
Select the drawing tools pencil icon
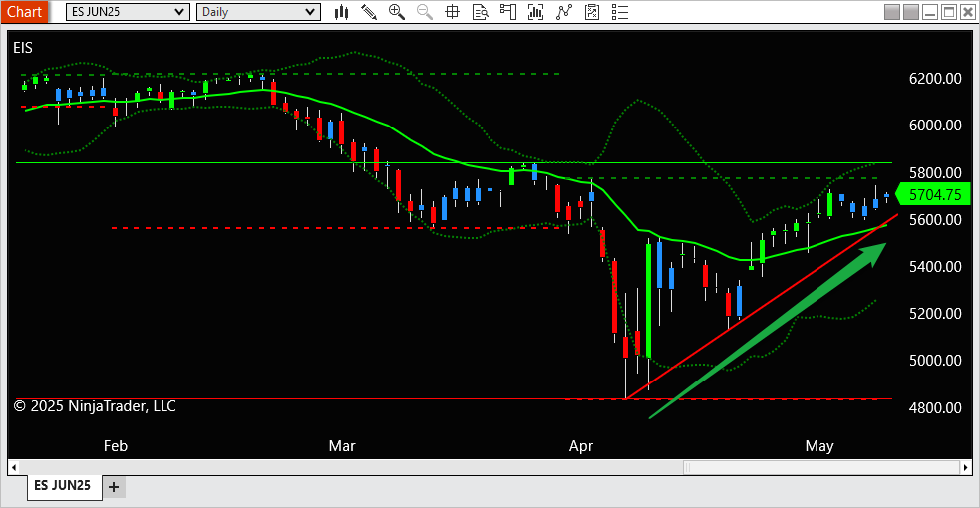pyautogui.click(x=369, y=12)
